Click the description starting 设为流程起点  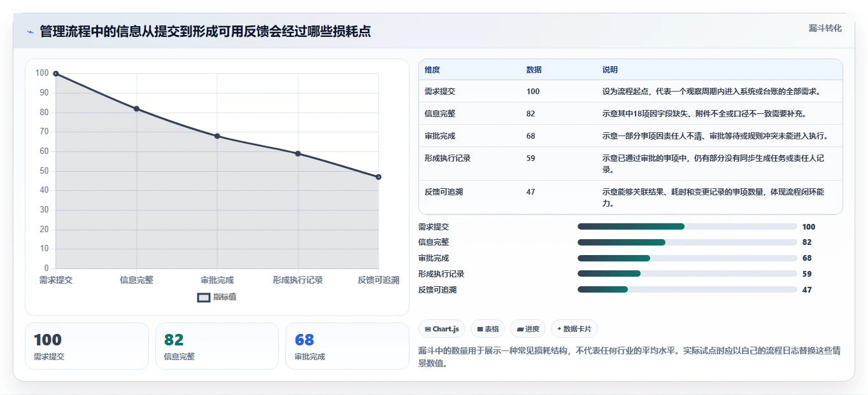pyautogui.click(x=711, y=92)
